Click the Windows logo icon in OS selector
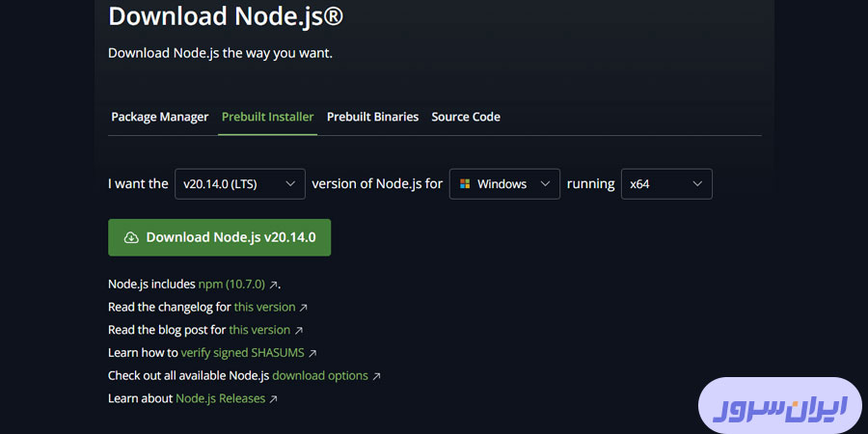 [x=465, y=184]
